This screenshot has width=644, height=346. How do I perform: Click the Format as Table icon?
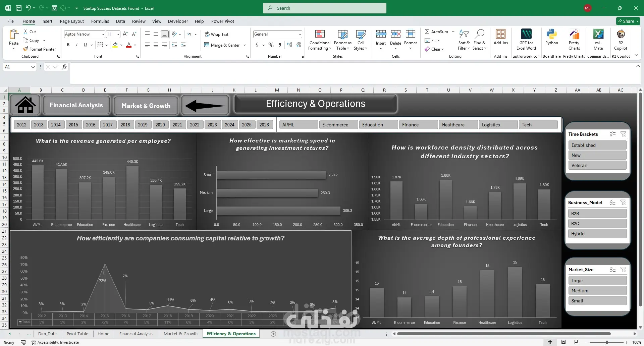coord(343,34)
